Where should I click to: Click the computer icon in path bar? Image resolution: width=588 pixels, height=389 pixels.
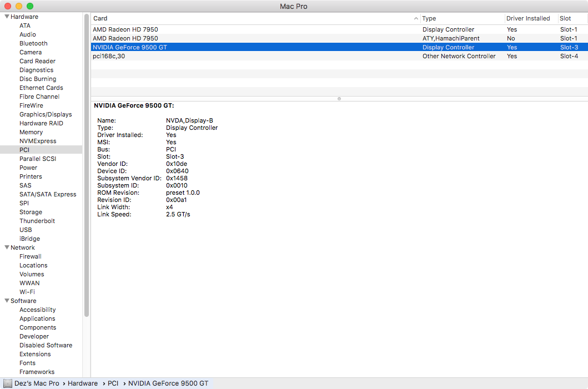click(x=8, y=383)
